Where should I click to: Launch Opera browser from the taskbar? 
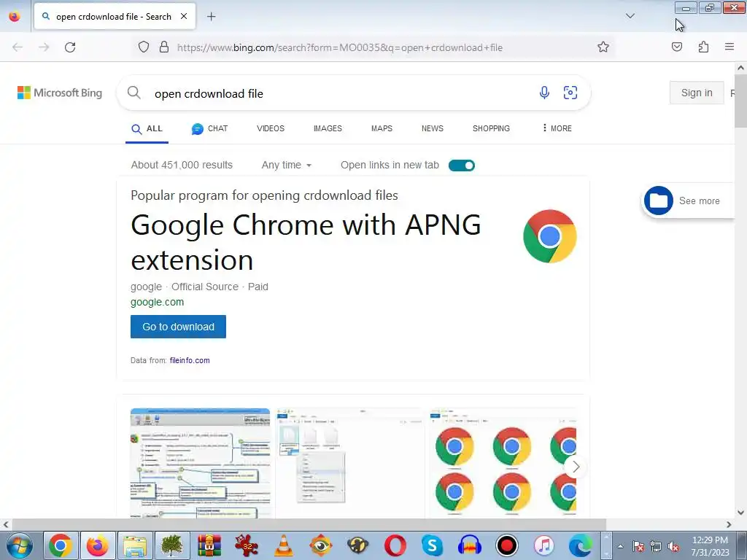[395, 545]
